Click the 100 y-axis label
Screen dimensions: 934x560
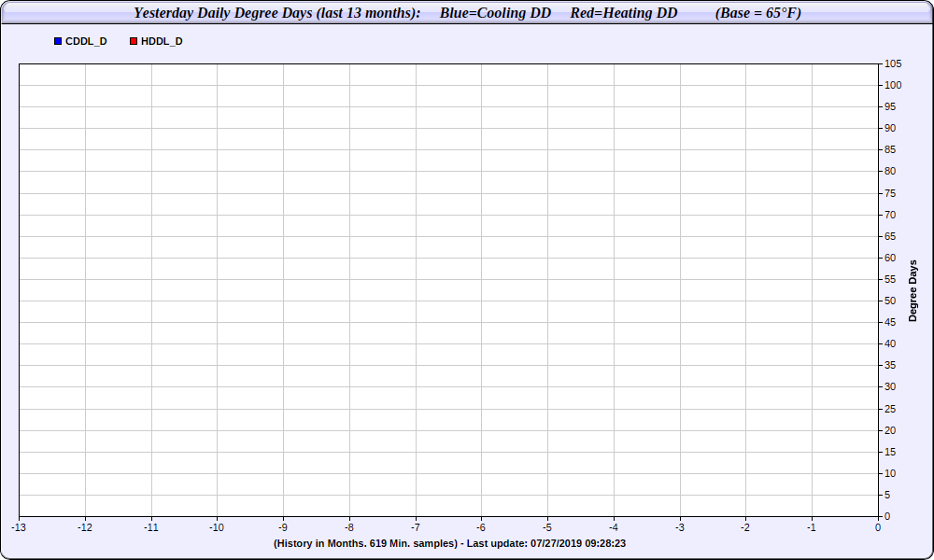(x=893, y=85)
